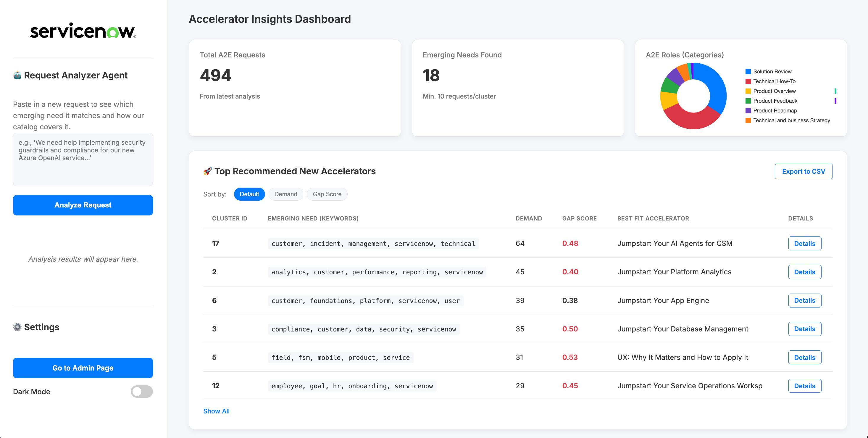Viewport: 868px width, 438px height.
Task: Click the robot icon beside Request Analyzer Agent
Action: [17, 75]
